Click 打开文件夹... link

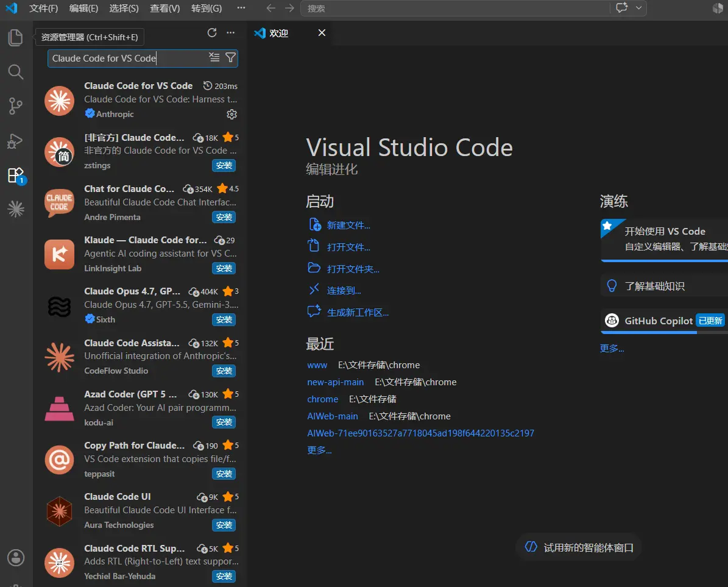point(353,269)
